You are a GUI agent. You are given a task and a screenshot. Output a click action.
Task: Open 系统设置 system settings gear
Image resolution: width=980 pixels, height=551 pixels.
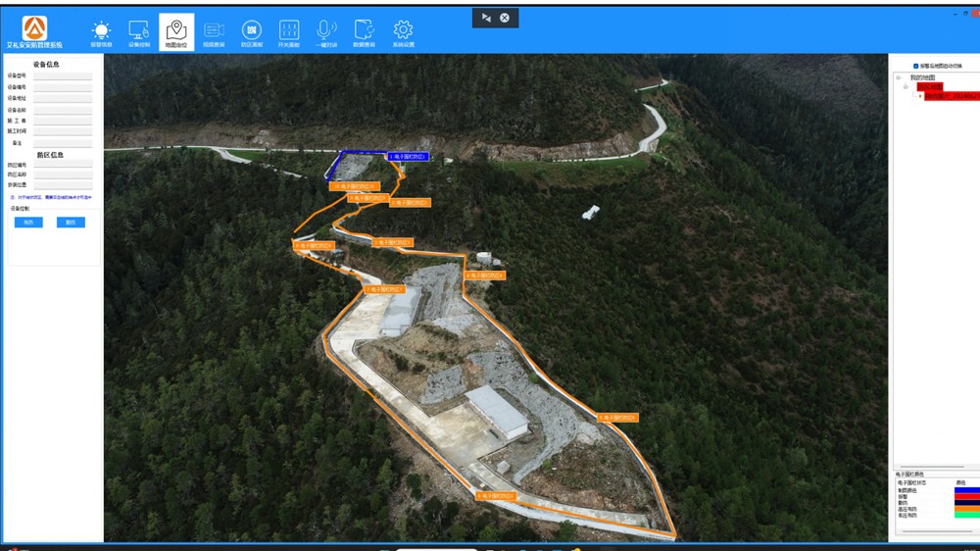403,33
